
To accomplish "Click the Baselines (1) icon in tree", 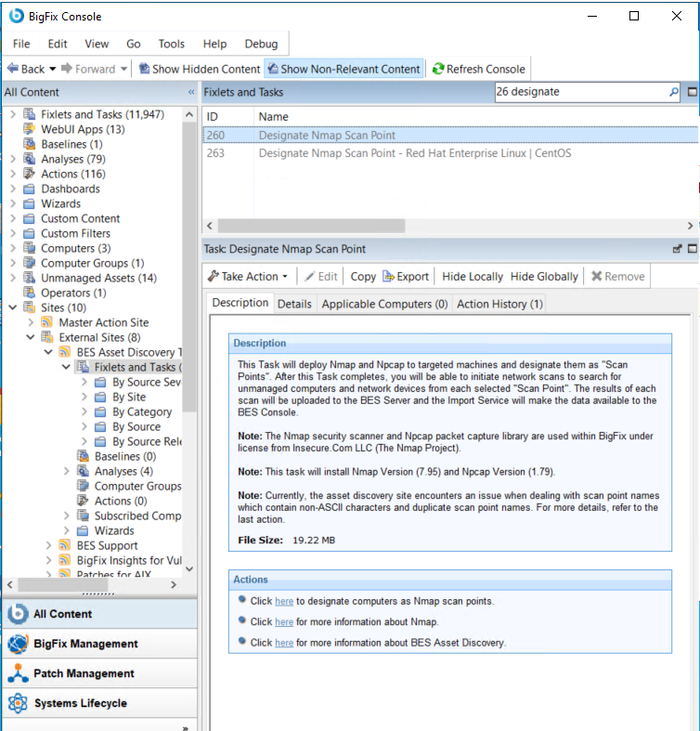I will (30, 144).
